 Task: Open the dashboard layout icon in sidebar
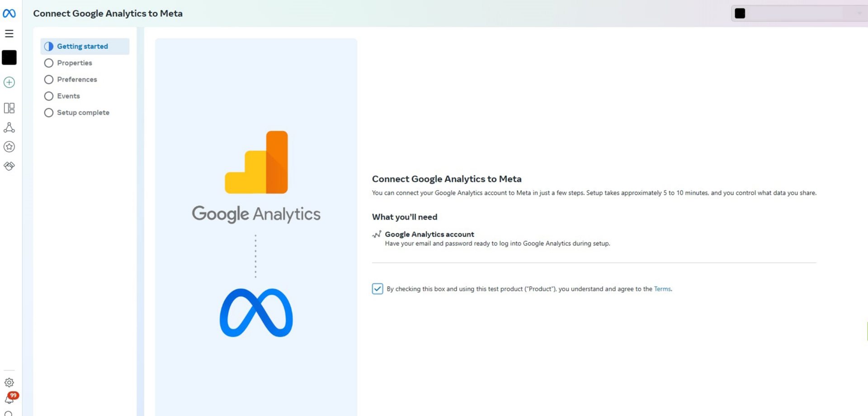(9, 108)
